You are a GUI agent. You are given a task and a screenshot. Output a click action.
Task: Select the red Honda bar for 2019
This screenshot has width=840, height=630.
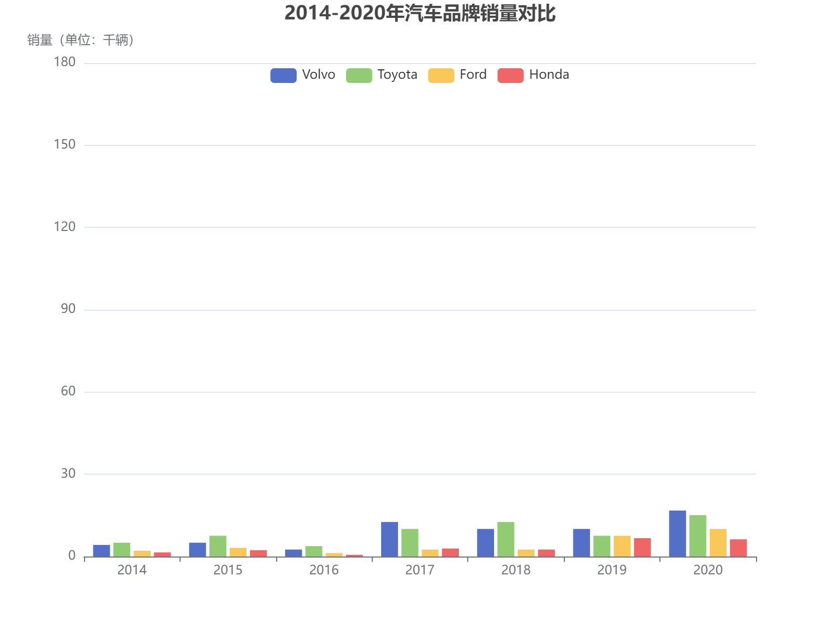coord(643,547)
